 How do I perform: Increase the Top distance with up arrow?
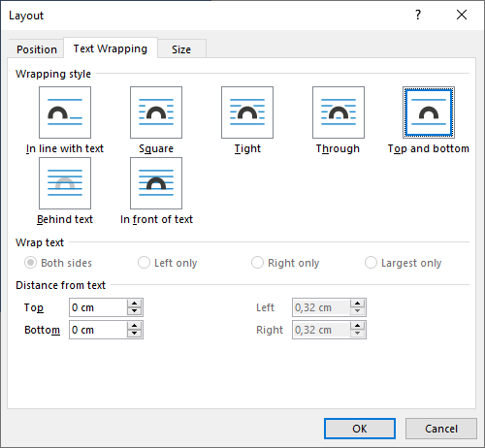pos(135,304)
